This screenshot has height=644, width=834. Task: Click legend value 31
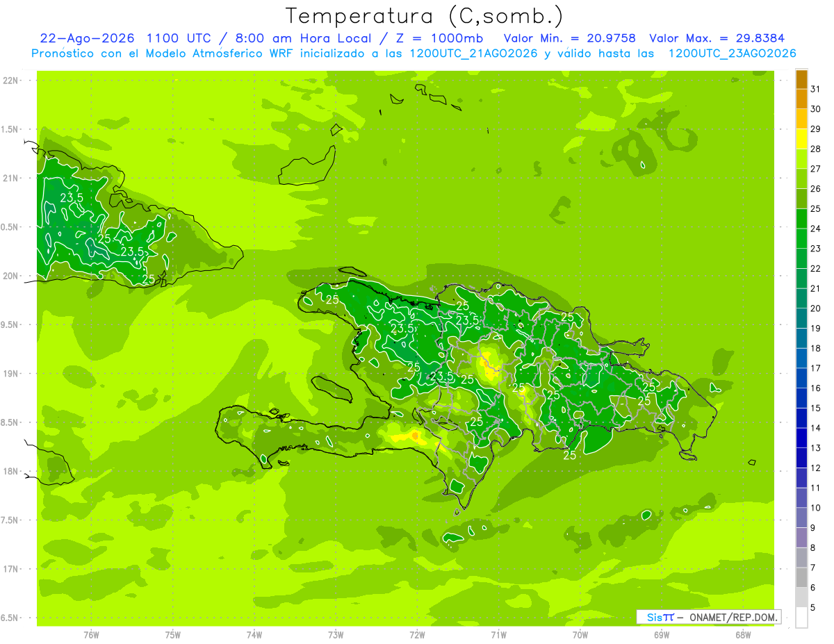point(816,89)
